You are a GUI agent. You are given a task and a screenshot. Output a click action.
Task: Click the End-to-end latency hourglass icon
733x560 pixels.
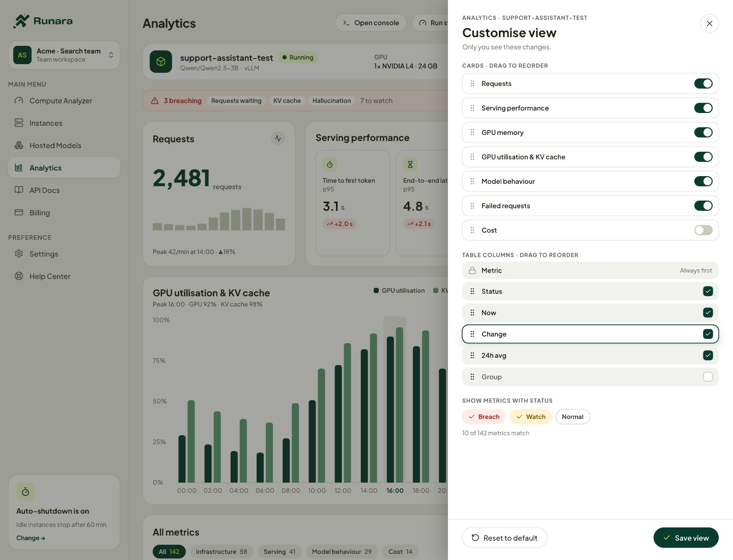tap(410, 164)
